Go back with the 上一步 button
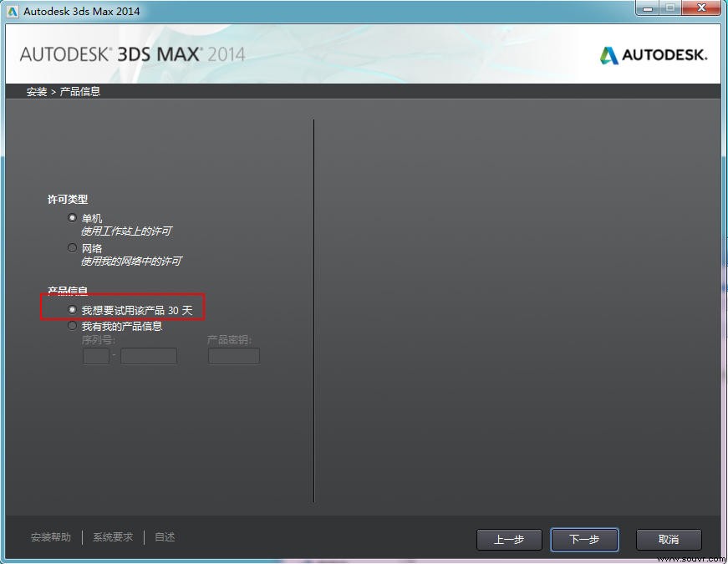The width and height of the screenshot is (728, 564). click(509, 540)
